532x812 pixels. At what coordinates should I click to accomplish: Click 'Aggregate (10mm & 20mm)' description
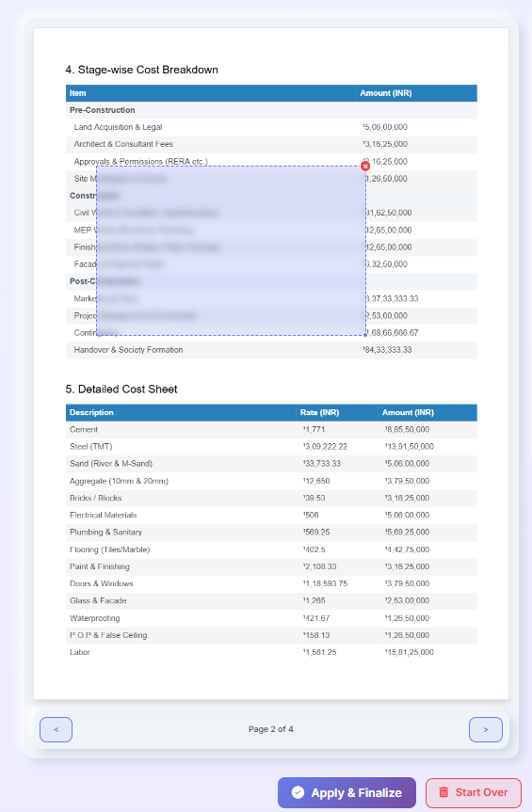tap(119, 481)
